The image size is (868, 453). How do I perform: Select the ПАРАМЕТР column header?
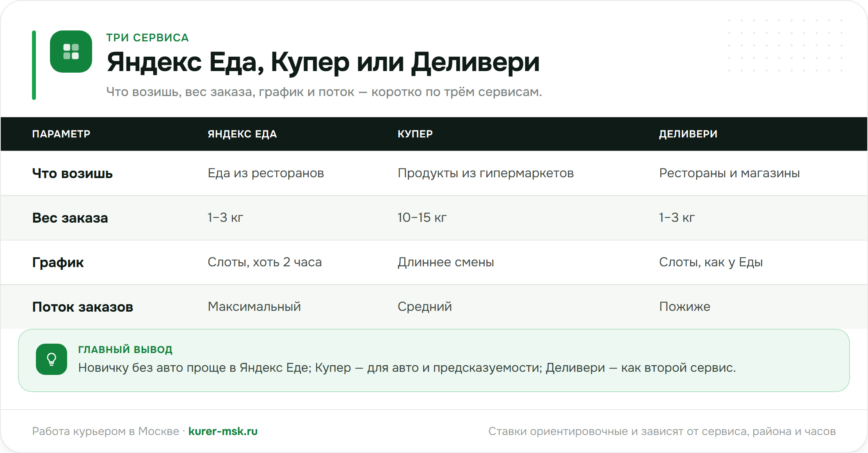tap(61, 134)
